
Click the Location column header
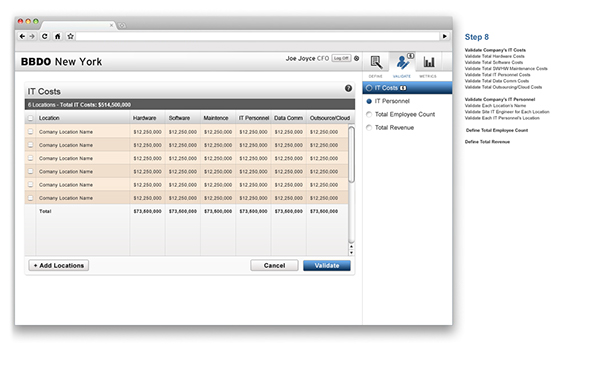pos(49,118)
